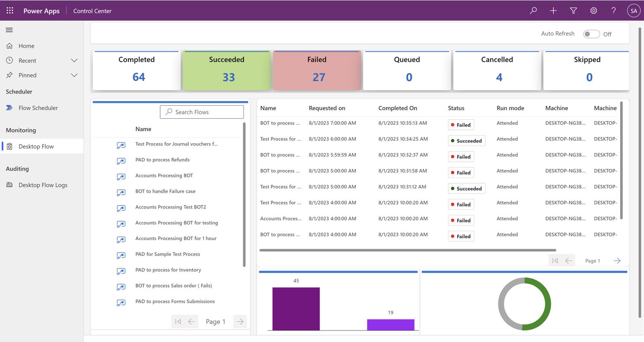Go to next page in runs table pager
The width and height of the screenshot is (644, 342).
[617, 261]
